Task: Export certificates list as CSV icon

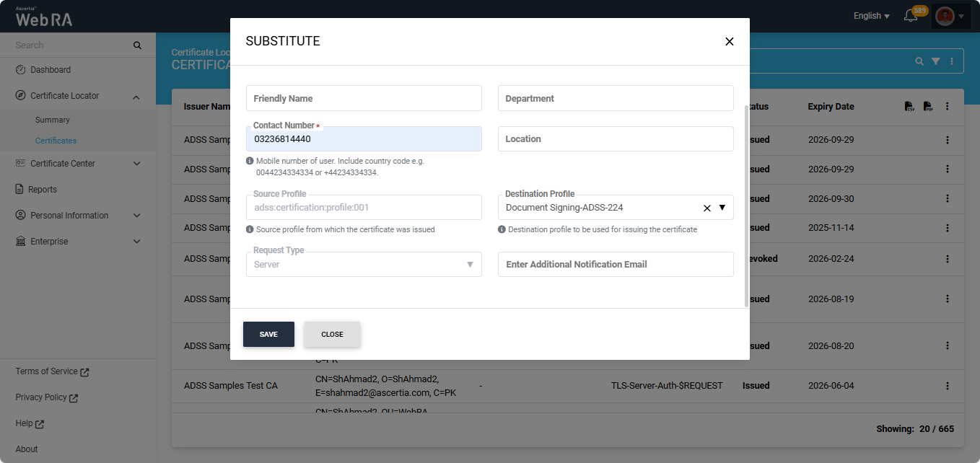Action: (909, 107)
